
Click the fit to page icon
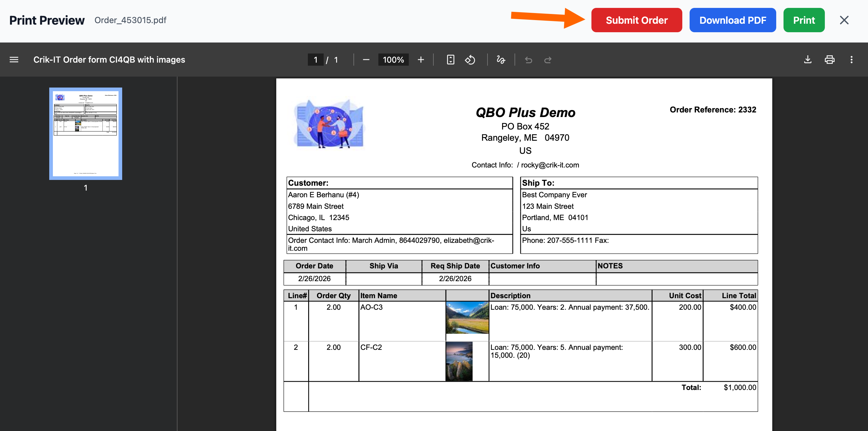(x=450, y=60)
